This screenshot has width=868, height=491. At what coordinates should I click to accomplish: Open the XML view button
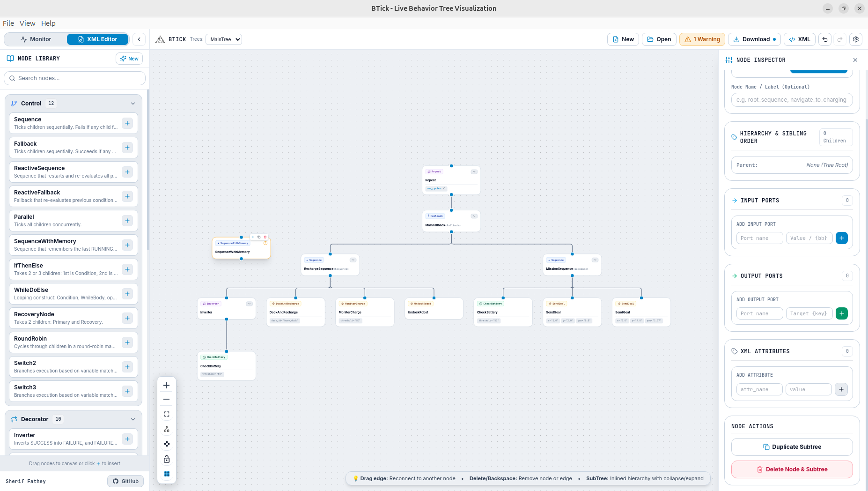click(800, 39)
